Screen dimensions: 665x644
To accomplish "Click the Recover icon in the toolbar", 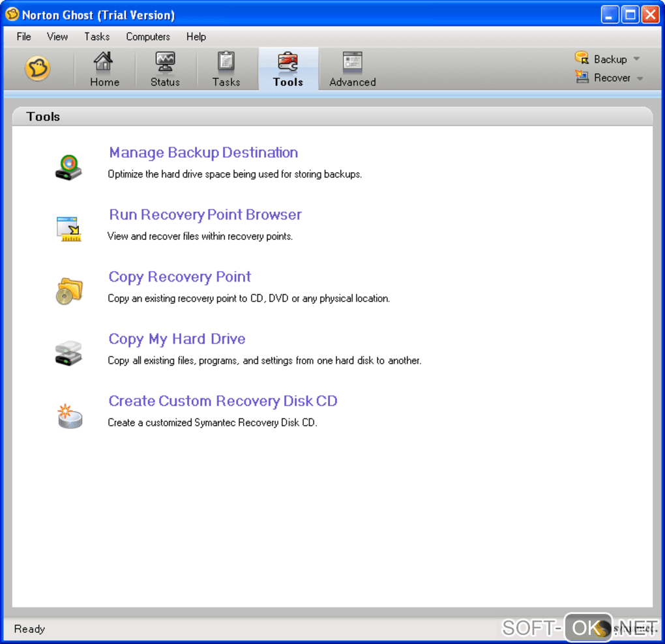I will pos(582,77).
